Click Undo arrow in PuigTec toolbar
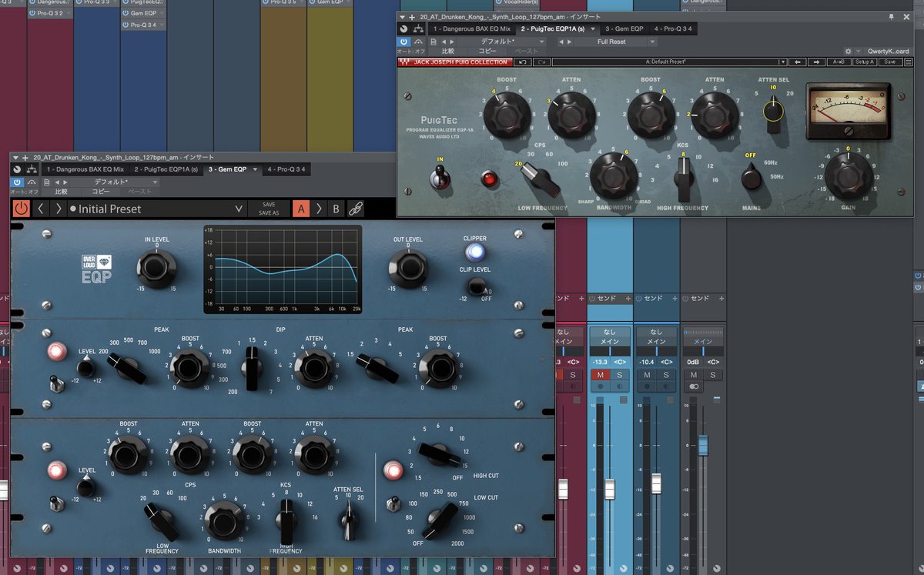This screenshot has height=575, width=924. click(523, 62)
